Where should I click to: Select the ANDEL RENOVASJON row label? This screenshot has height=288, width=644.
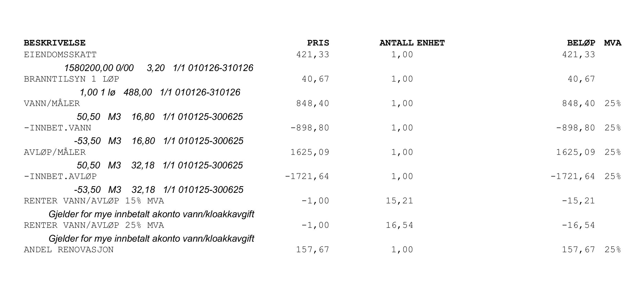pyautogui.click(x=69, y=250)
